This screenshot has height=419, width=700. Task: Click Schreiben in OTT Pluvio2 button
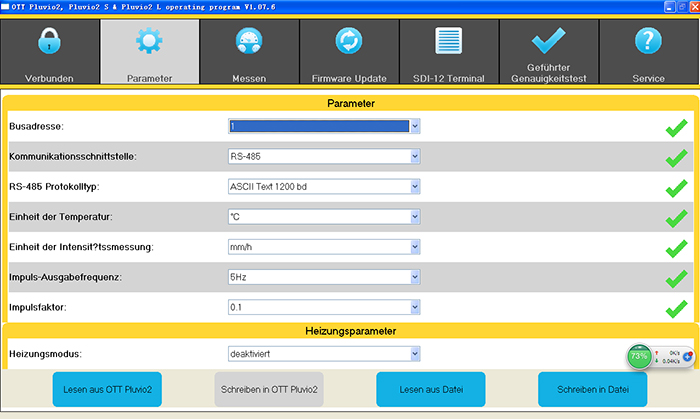[269, 389]
